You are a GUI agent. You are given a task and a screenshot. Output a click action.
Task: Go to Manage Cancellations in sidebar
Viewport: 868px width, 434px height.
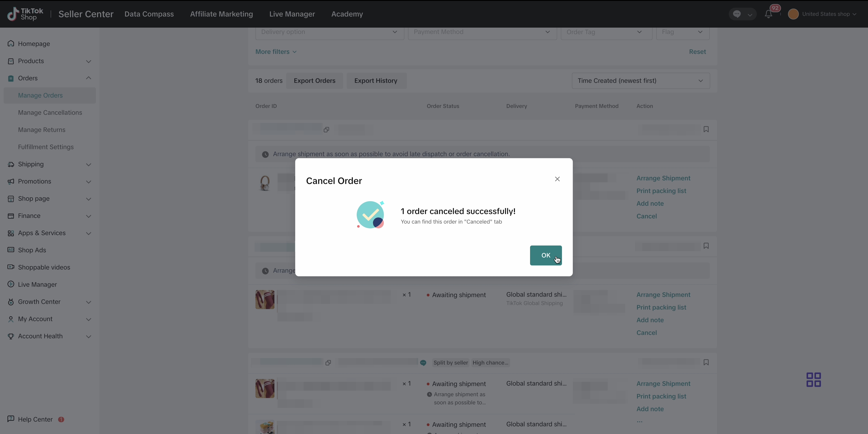pos(50,113)
